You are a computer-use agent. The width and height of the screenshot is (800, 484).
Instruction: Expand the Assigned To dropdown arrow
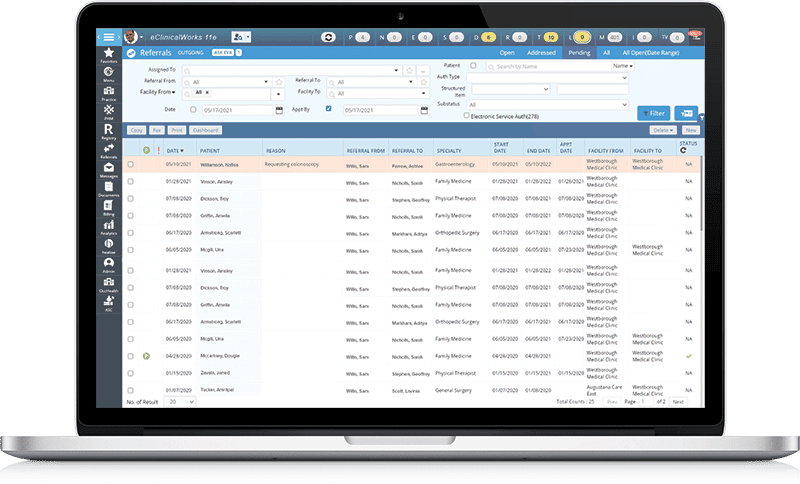396,70
